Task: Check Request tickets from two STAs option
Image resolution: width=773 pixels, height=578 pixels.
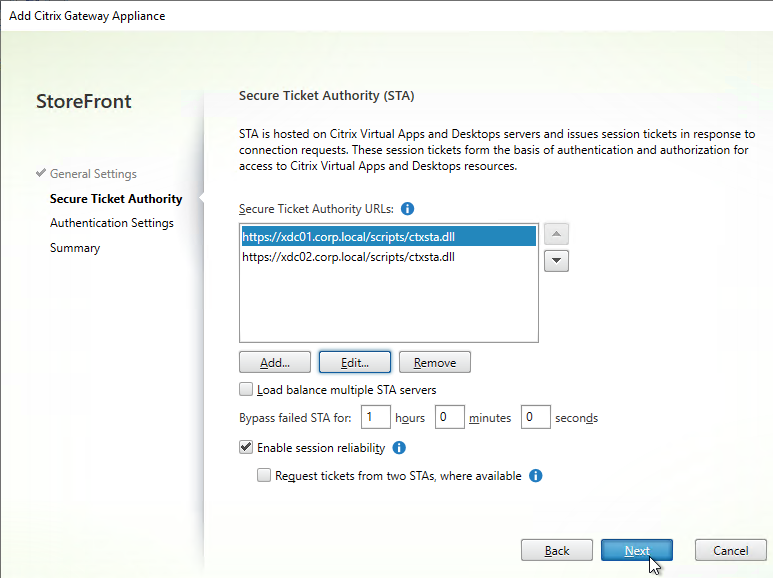Action: pos(264,475)
